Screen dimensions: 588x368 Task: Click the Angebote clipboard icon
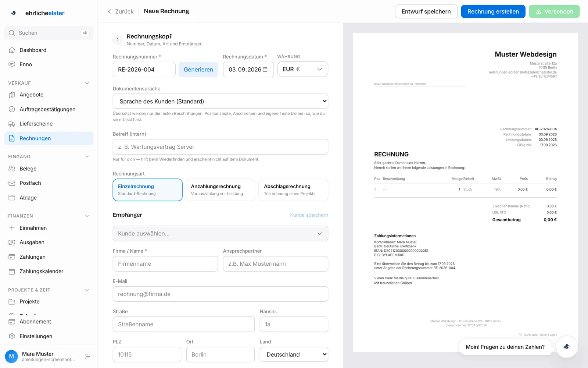[12, 95]
